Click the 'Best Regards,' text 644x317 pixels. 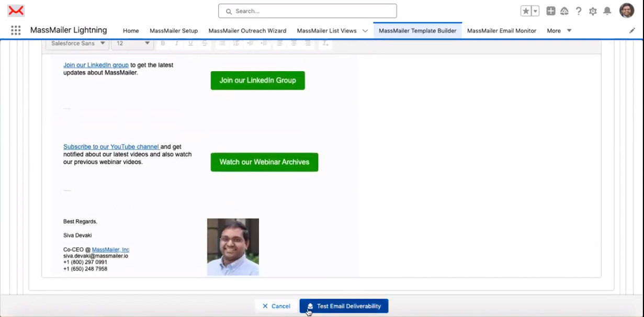coord(80,222)
